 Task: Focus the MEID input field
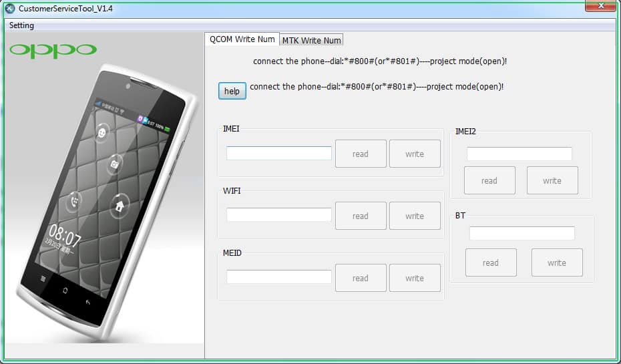(279, 277)
